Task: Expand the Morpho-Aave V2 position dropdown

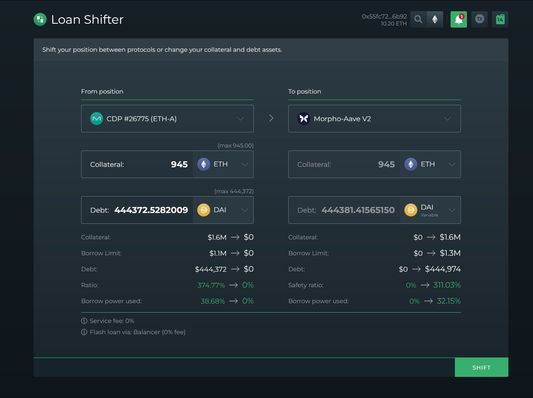Action: pyautogui.click(x=374, y=118)
